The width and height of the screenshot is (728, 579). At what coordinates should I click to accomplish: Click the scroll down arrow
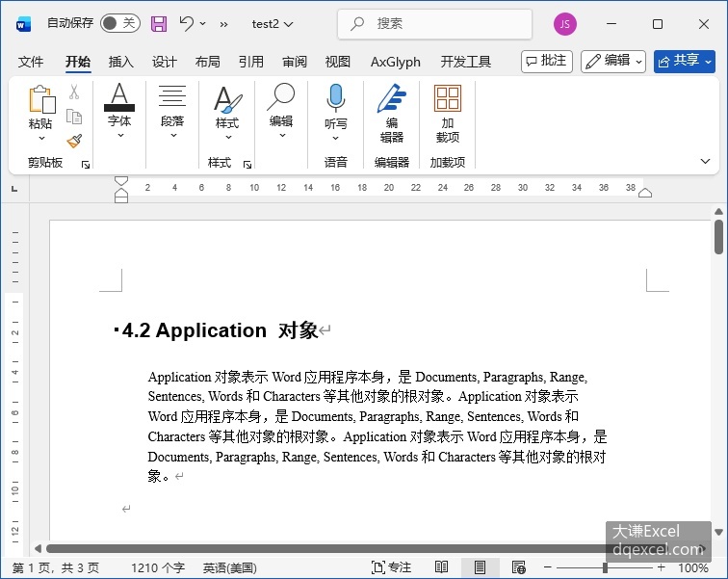[718, 532]
